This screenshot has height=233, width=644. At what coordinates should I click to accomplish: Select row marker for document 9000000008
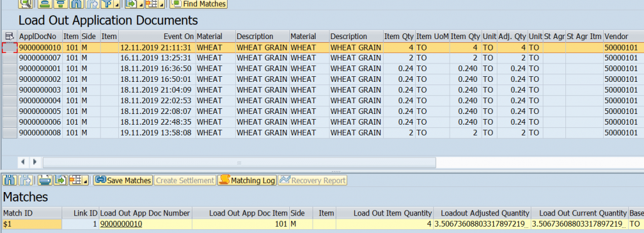[9, 133]
